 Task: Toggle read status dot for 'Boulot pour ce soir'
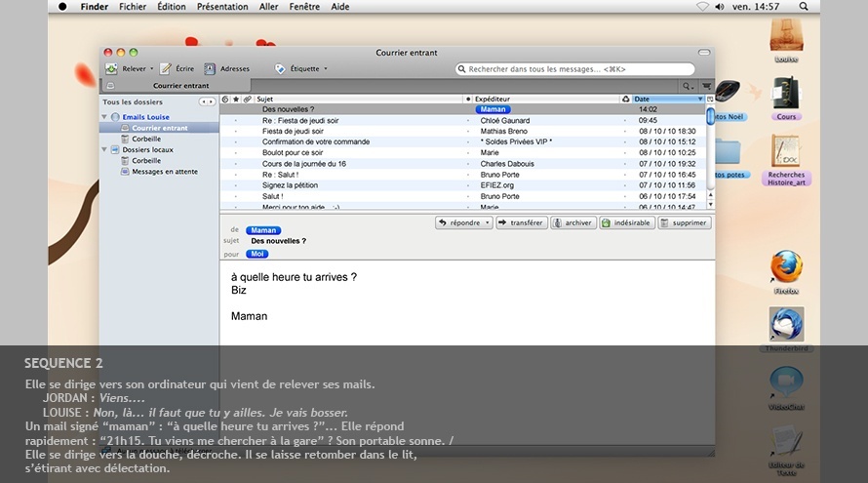pos(468,152)
